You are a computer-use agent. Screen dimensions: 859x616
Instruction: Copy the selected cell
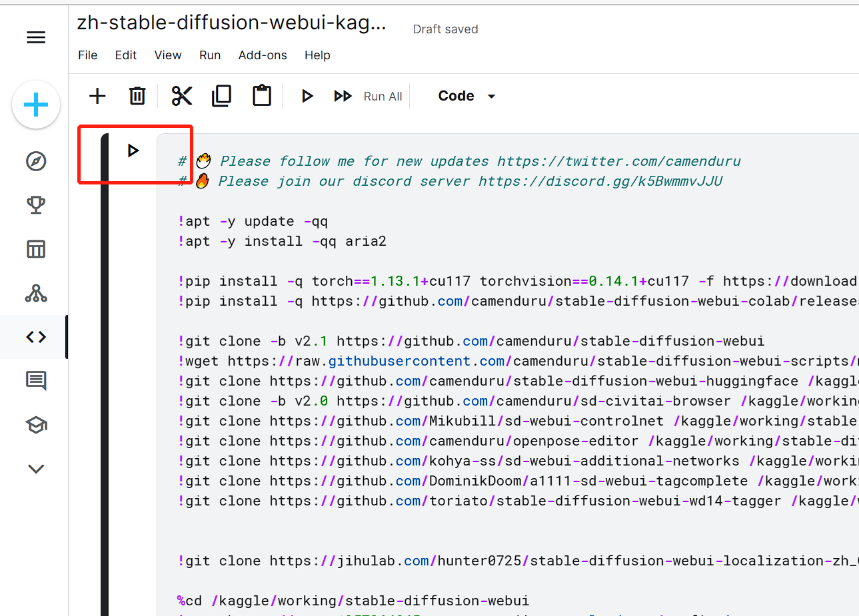tap(221, 96)
